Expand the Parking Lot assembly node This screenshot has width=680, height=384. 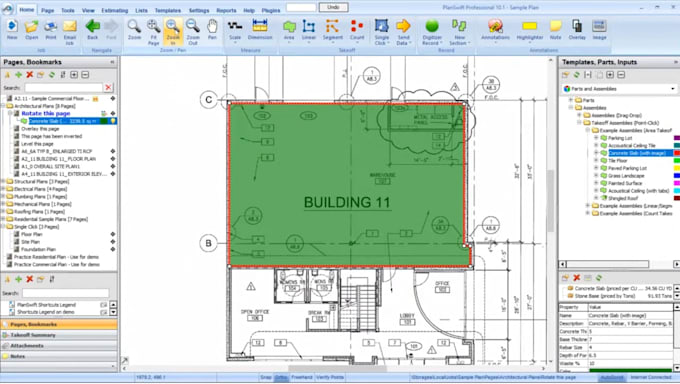596,138
